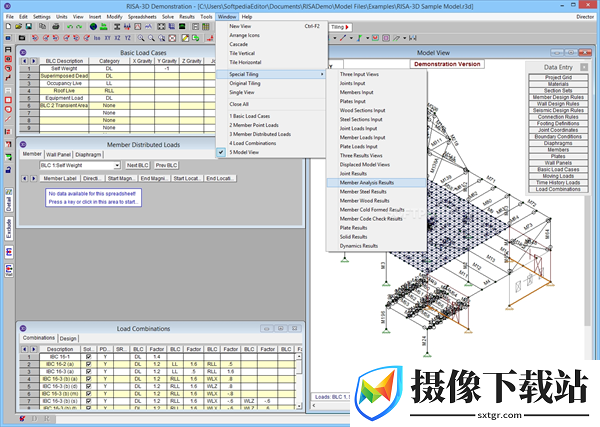The image size is (600, 427).
Task: Open dropdown arrow after the red line tool
Action: [x=351, y=38]
